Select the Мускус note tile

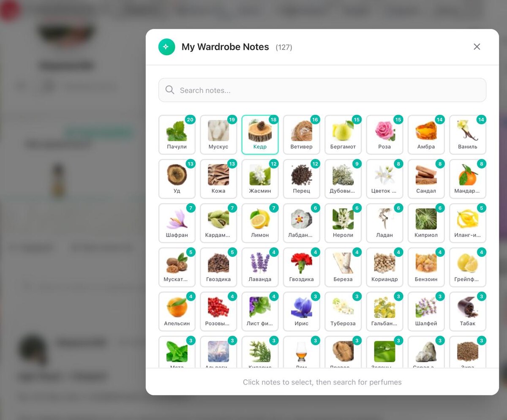coord(218,135)
